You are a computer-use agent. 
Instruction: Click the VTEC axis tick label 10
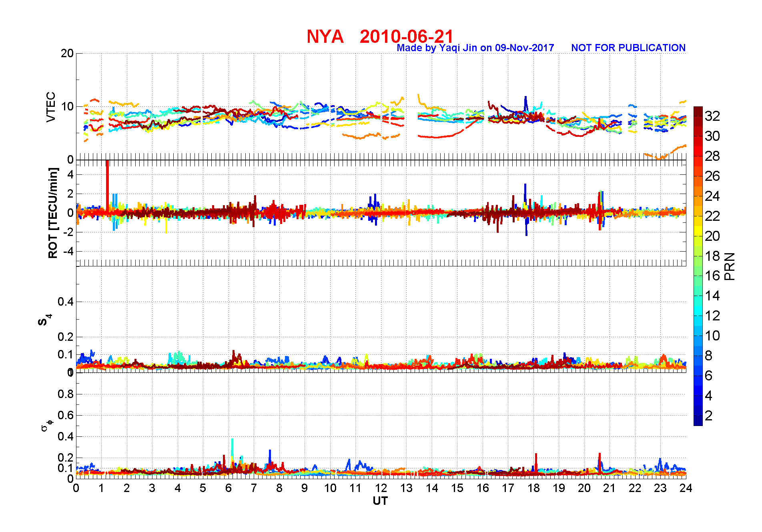click(67, 106)
